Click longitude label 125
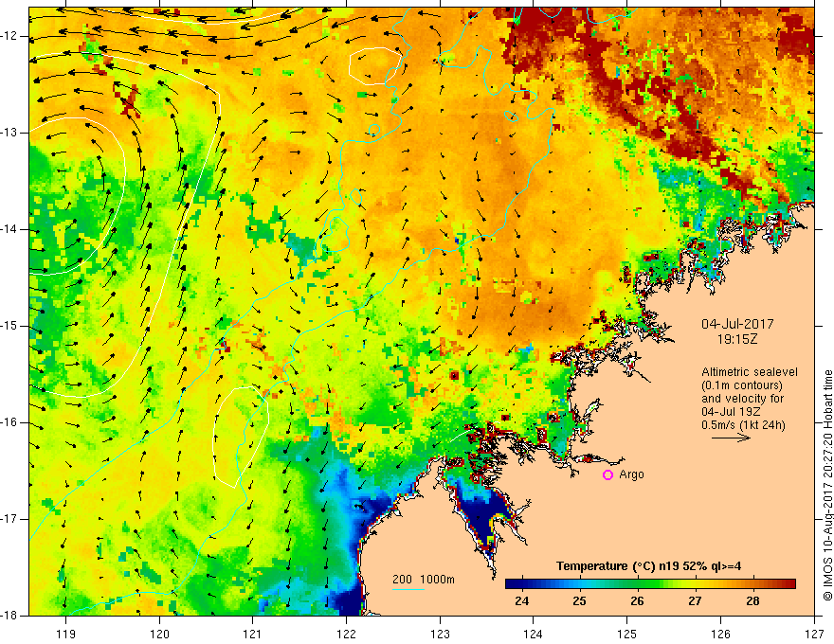The image size is (834, 644). (627, 634)
